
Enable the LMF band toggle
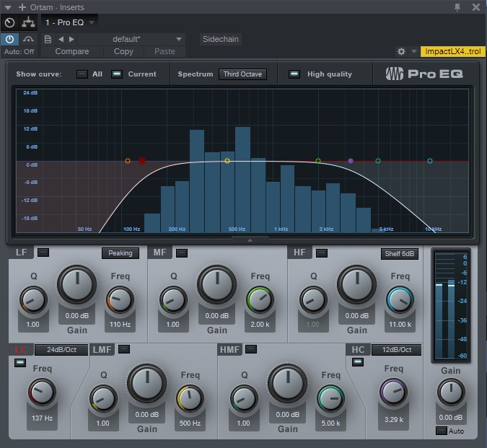[x=124, y=349]
